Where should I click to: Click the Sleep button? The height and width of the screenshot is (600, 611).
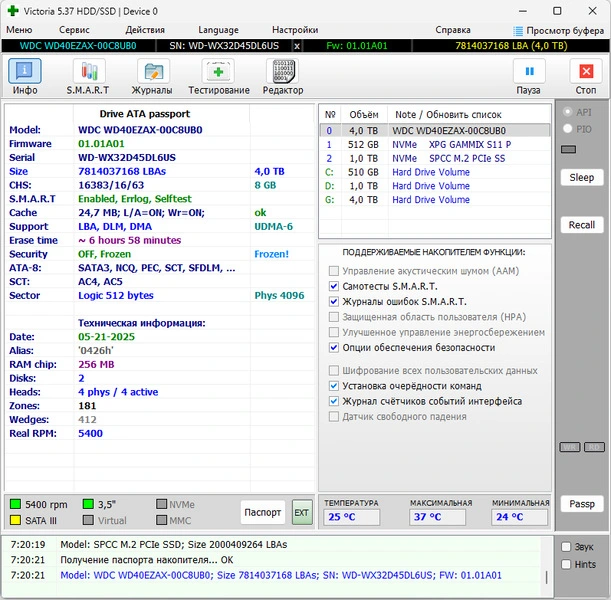(x=581, y=177)
